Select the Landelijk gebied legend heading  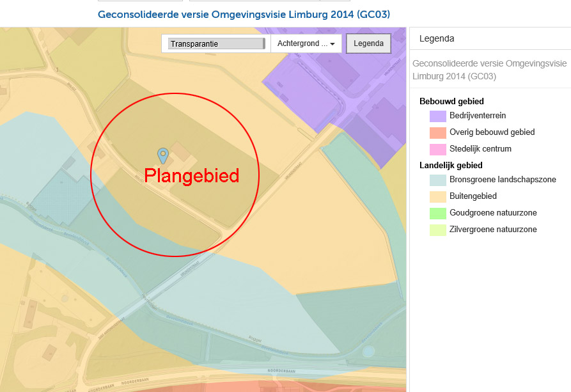click(451, 166)
